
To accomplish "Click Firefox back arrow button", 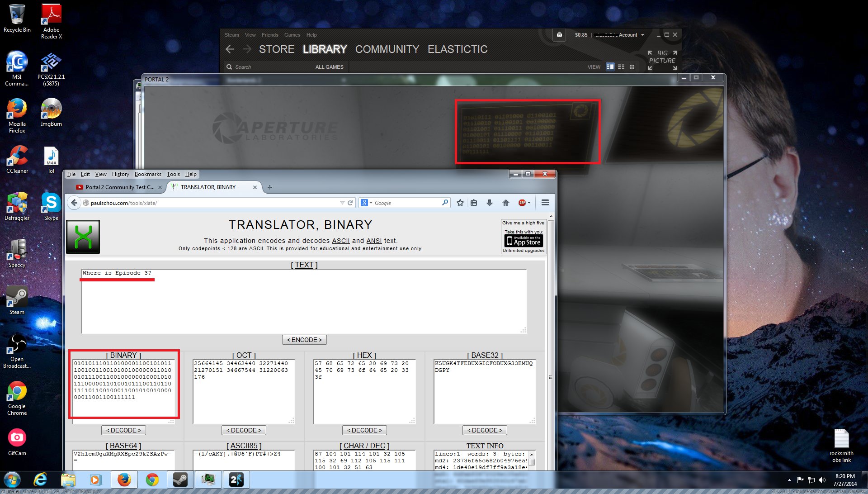I will click(x=74, y=203).
